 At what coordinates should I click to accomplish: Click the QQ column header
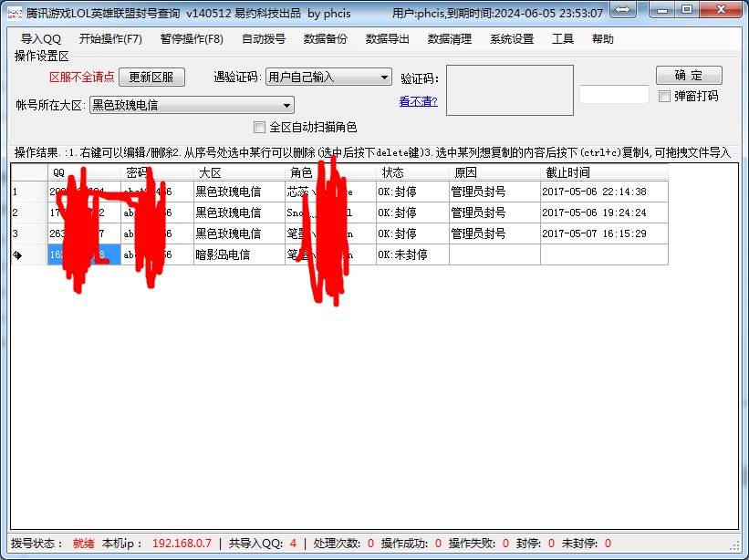pyautogui.click(x=84, y=172)
